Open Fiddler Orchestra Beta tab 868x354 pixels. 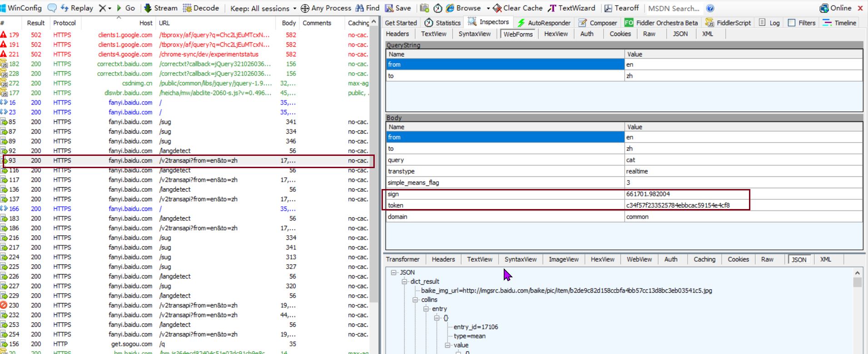[661, 23]
